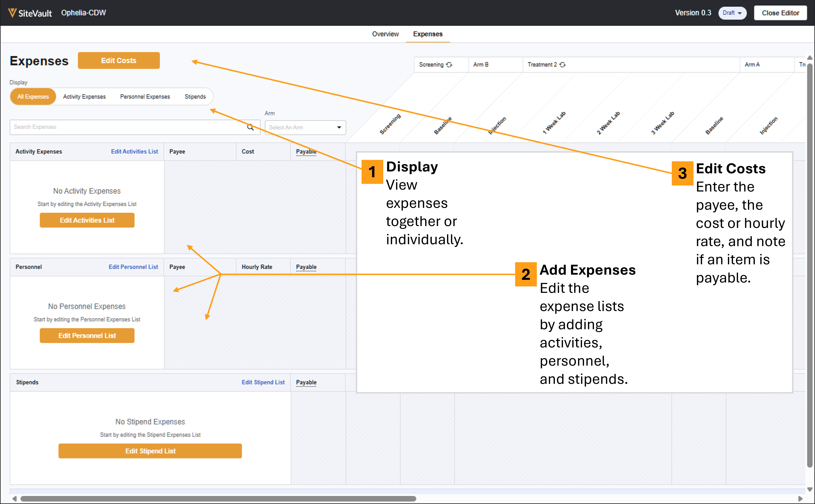This screenshot has height=504, width=815.
Task: Click the refresh icon next to Treatment 2
Action: pos(563,65)
